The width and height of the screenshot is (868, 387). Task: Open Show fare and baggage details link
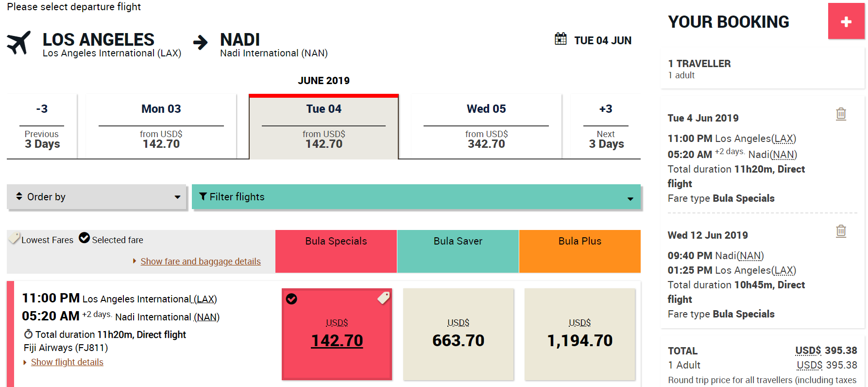(x=200, y=262)
